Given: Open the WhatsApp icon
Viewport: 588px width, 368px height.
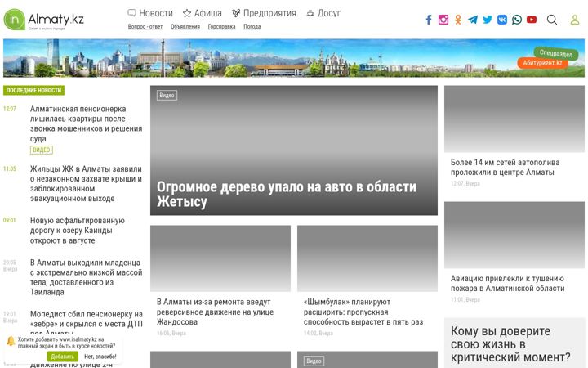Looking at the screenshot, I should click(x=517, y=20).
